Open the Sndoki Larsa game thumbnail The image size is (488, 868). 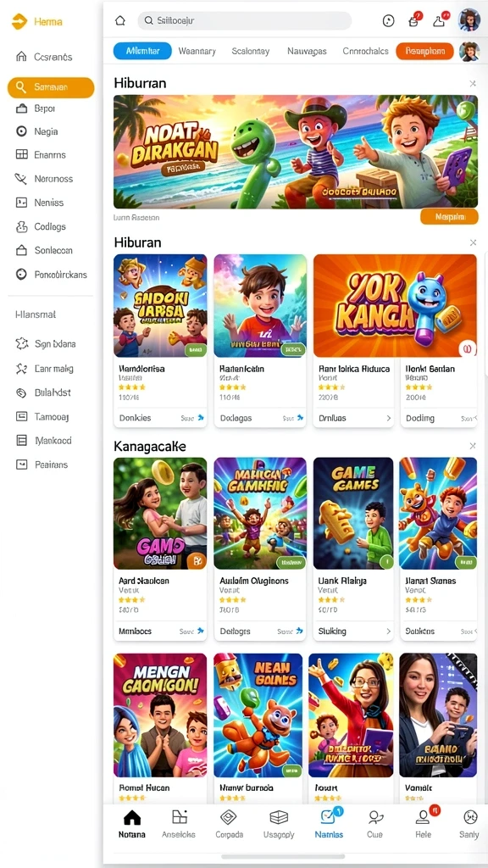(x=160, y=305)
